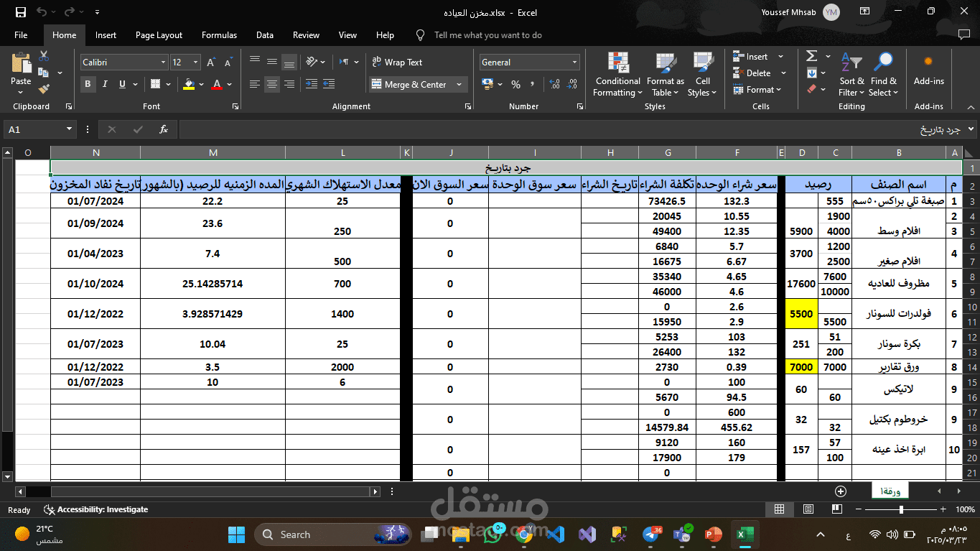
Task: Expand the Insert cells dropdown arrow
Action: pos(780,57)
